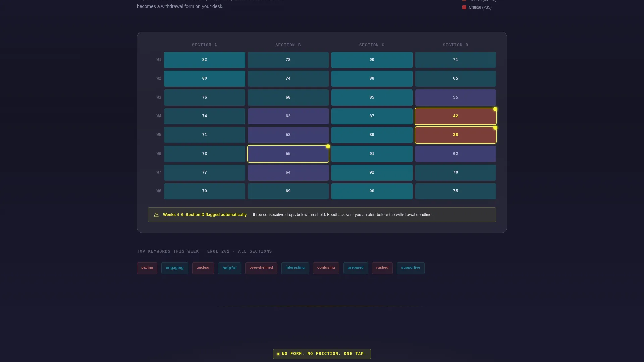Click yellow flag dot on Section D 42 cell
This screenshot has width=644, height=362.
point(495,109)
